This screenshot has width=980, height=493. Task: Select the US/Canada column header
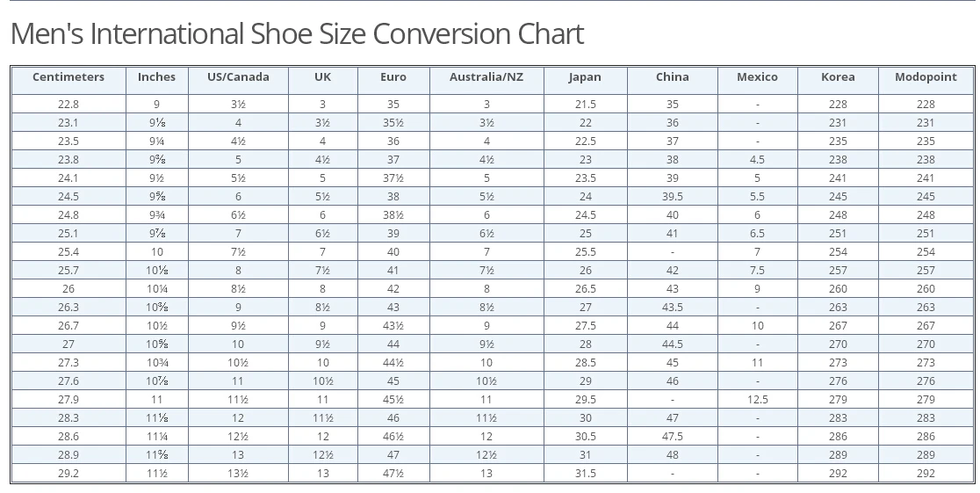pyautogui.click(x=238, y=77)
